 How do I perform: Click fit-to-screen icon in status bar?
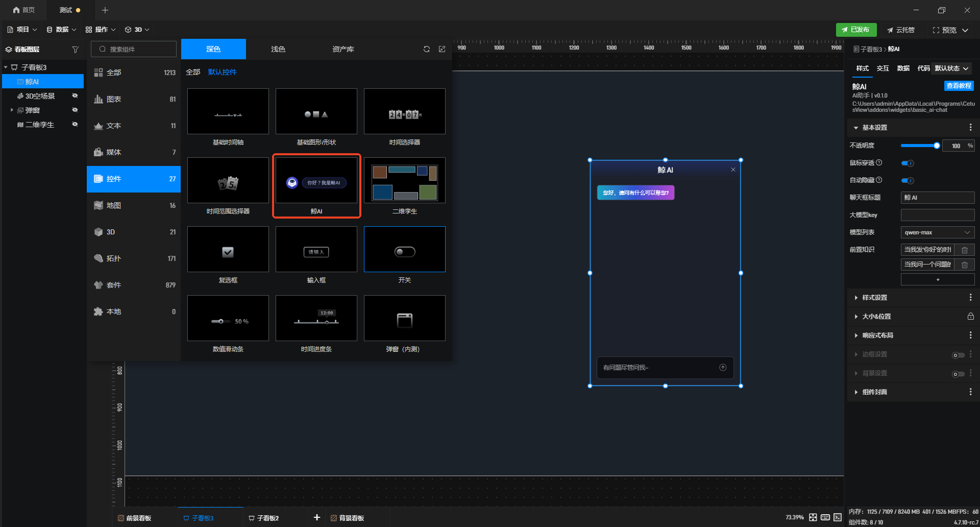(x=813, y=517)
